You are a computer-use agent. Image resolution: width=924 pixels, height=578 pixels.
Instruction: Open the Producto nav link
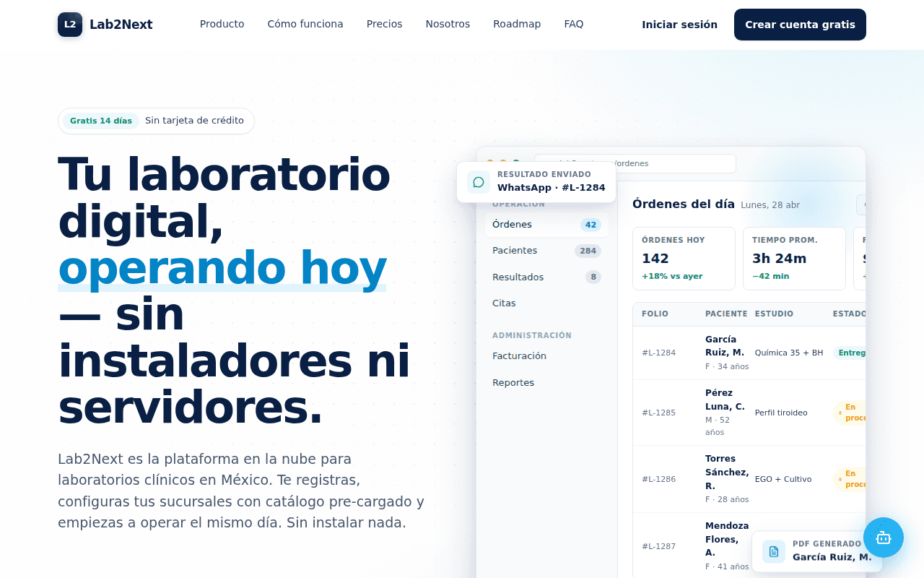pos(222,24)
